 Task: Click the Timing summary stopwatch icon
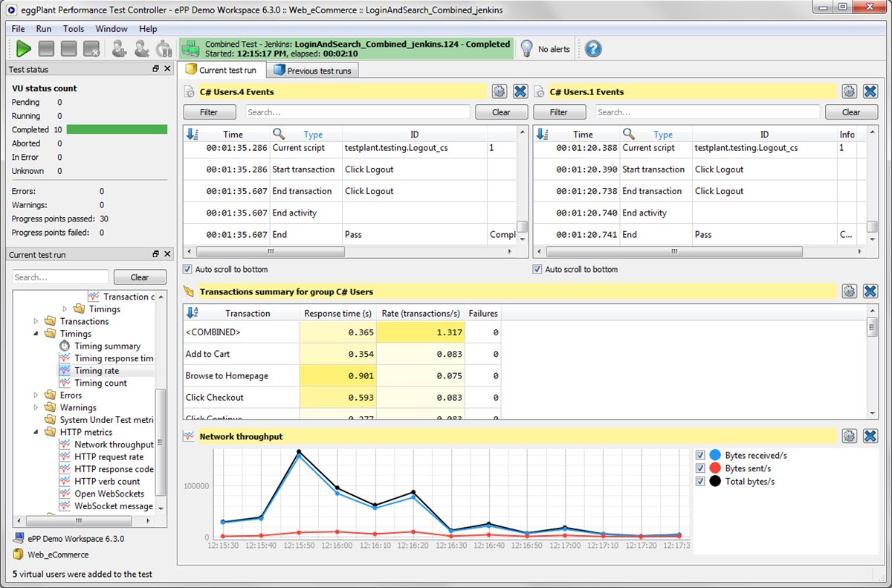[x=65, y=346]
